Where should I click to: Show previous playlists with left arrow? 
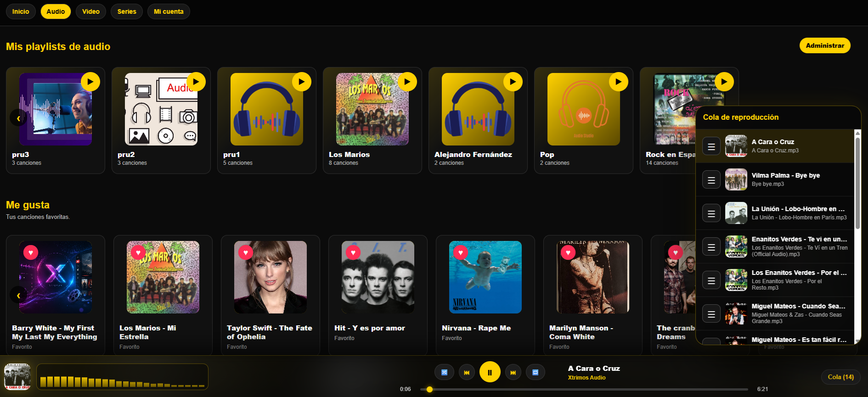click(18, 118)
